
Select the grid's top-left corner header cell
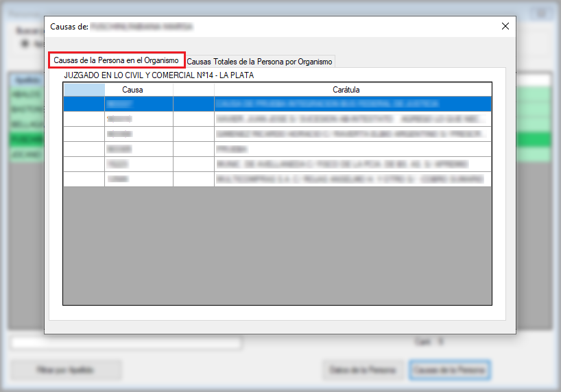pyautogui.click(x=84, y=90)
